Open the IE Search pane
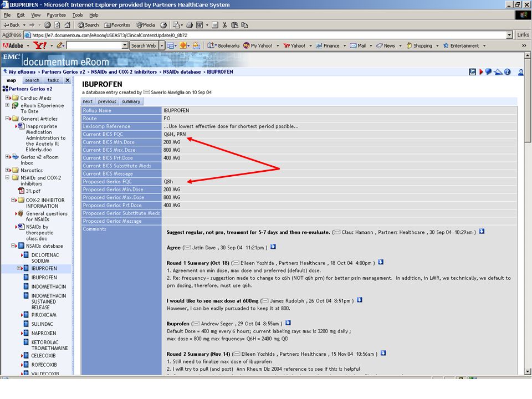 coord(88,25)
